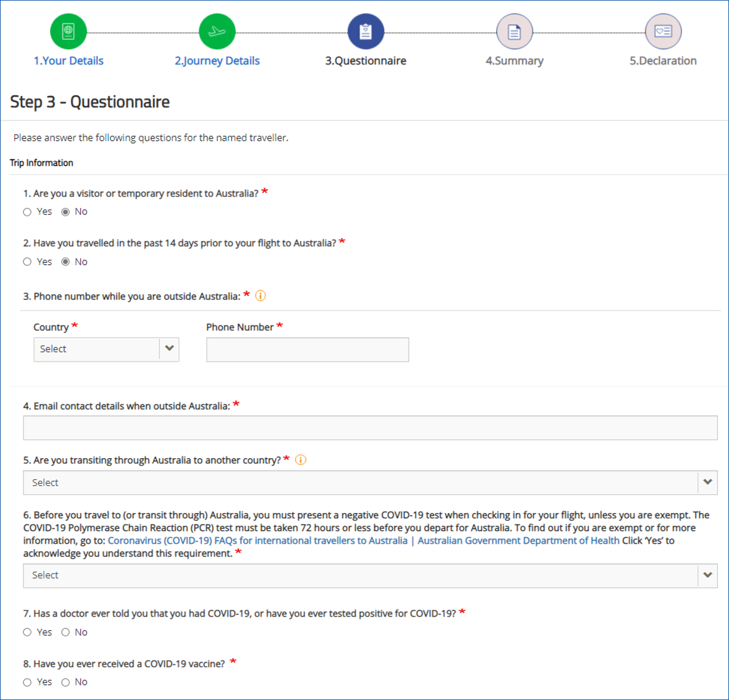Click the email contact details text field
Screen dimensions: 729x700
(x=370, y=428)
